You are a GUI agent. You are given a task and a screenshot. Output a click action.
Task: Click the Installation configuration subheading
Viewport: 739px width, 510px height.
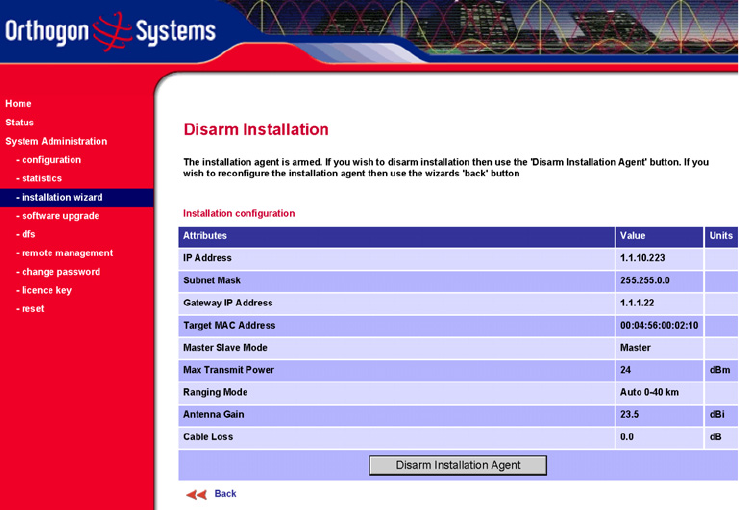(x=239, y=214)
